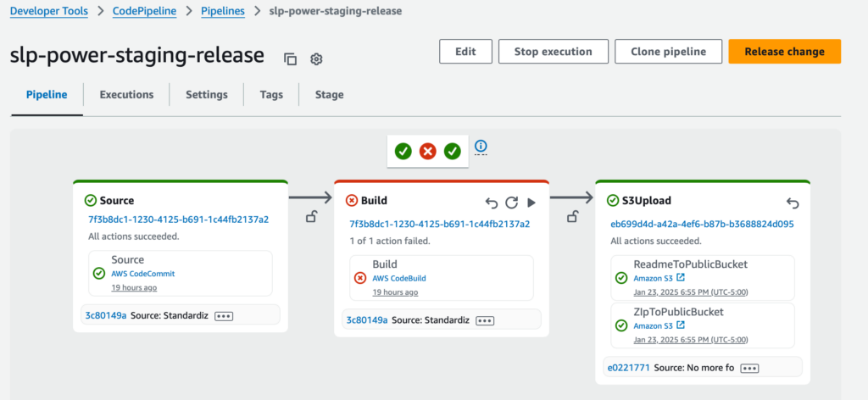
Task: Expand Source stage commit message ellipsis
Action: (x=224, y=316)
